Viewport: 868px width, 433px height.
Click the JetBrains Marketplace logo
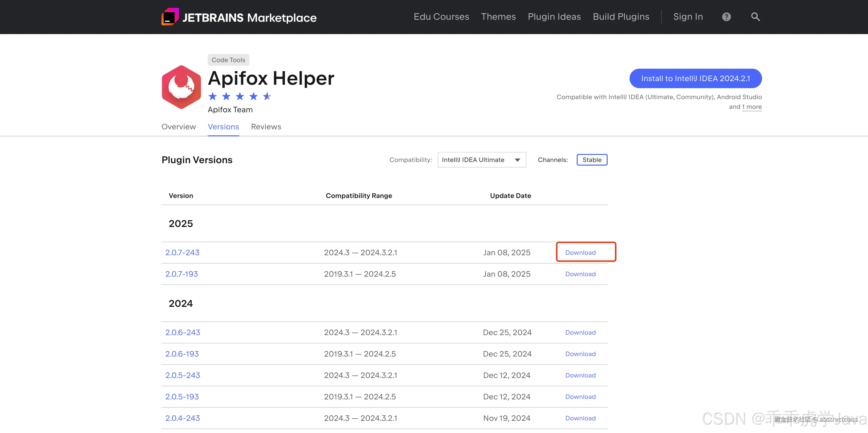239,17
